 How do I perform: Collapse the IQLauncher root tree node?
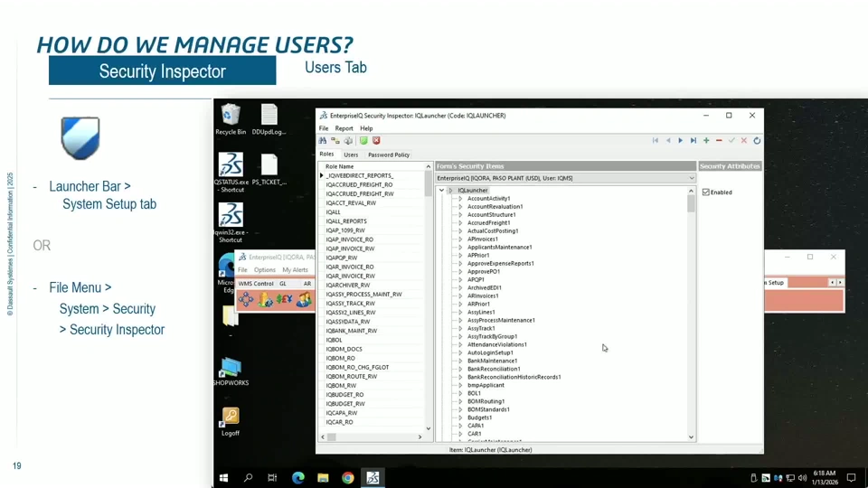(x=442, y=191)
